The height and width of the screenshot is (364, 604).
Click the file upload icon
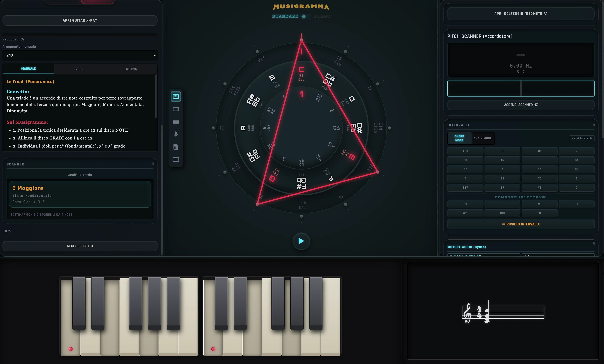tap(175, 147)
